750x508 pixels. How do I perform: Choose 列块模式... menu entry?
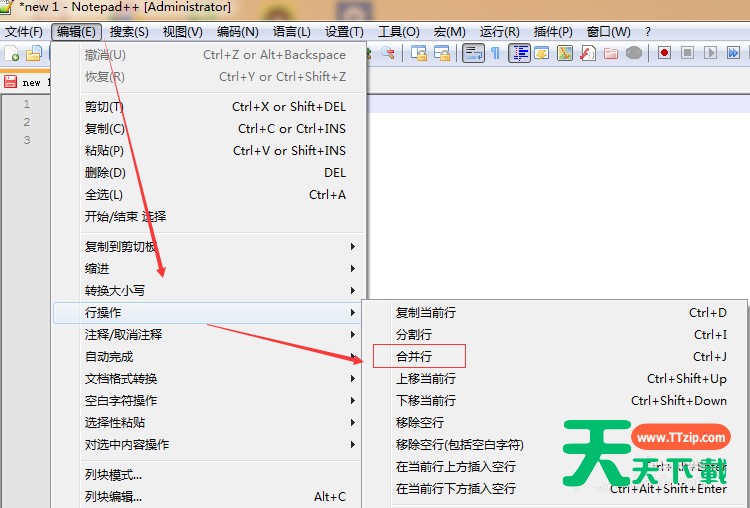point(209,475)
